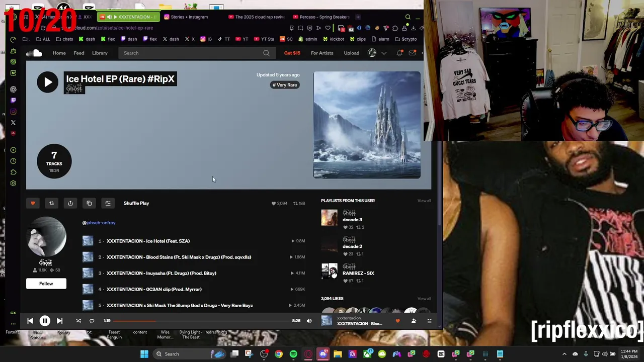Like the playlist with heart icon
This screenshot has width=644, height=362.
pos(33,203)
